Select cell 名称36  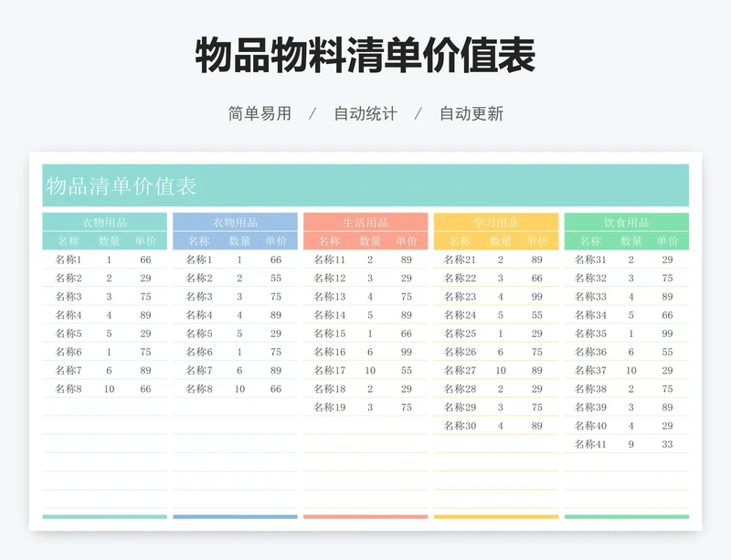(590, 352)
